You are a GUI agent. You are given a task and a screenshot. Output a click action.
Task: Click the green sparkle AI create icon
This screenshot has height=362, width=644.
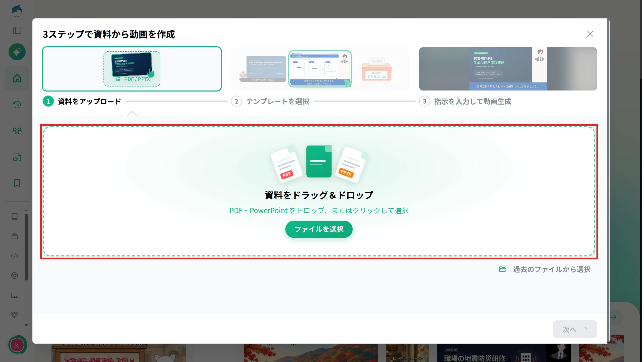17,52
